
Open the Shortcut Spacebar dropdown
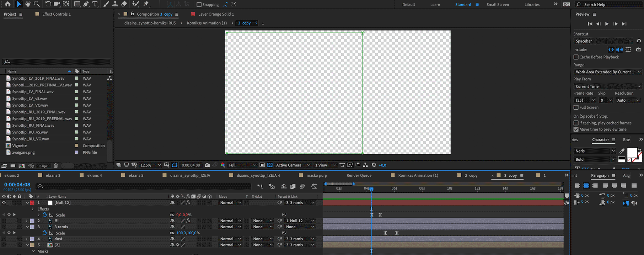(603, 41)
